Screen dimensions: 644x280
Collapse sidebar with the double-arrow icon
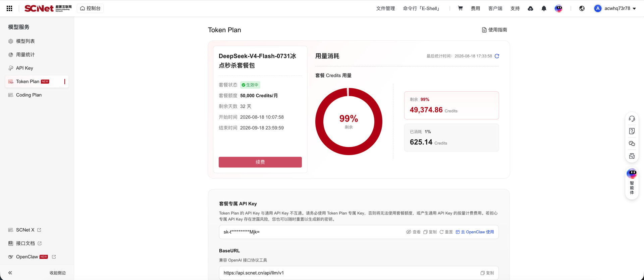click(x=10, y=273)
